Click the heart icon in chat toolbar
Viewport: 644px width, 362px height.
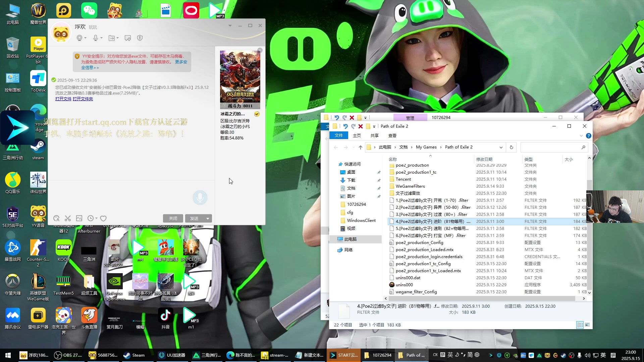tap(103, 219)
